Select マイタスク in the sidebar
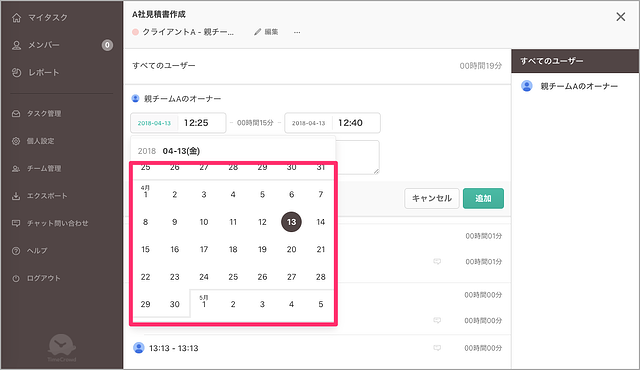This screenshot has height=370, width=640. tap(48, 18)
